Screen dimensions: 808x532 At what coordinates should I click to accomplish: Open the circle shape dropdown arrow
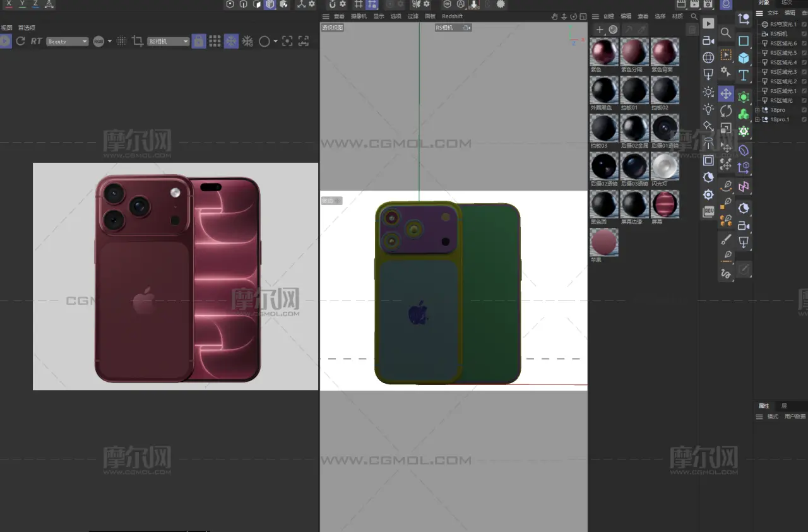pyautogui.click(x=275, y=42)
